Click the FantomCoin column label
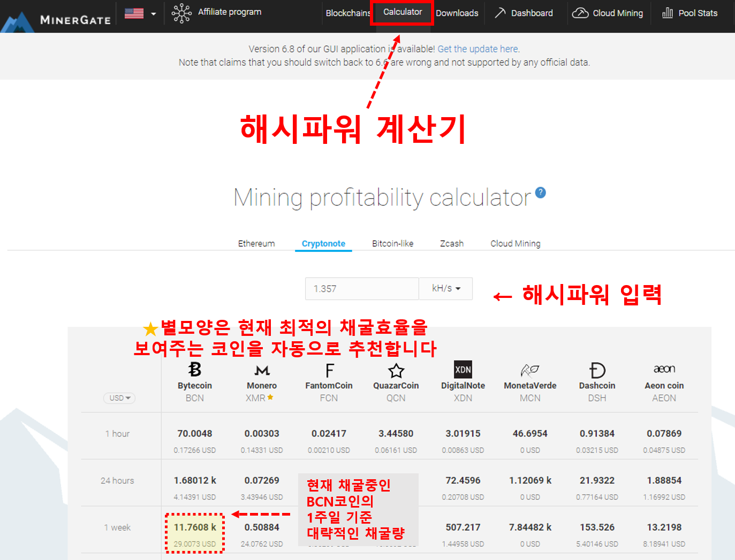Viewport: 735px width, 560px height. tap(329, 386)
